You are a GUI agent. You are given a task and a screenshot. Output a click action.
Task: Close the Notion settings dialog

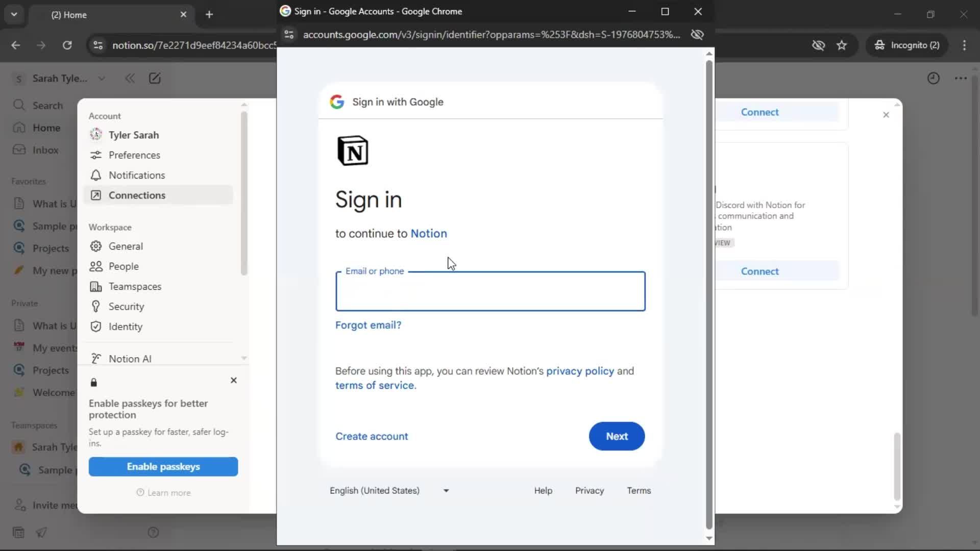point(886,115)
